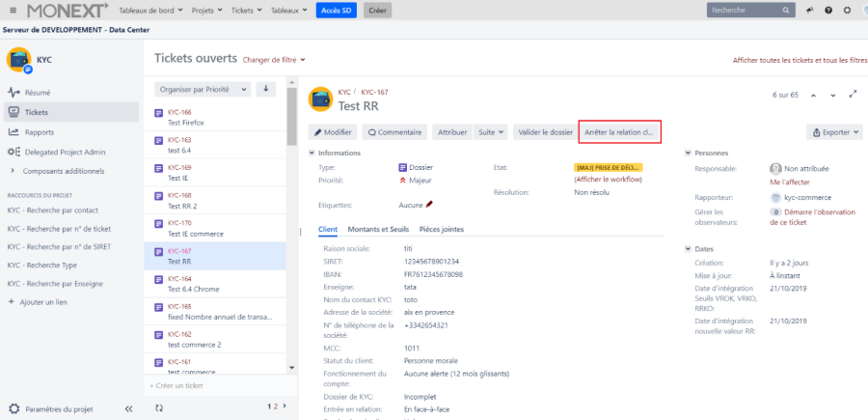The image size is (868, 420).
Task: Collapse the Informations section
Action: [x=311, y=153]
